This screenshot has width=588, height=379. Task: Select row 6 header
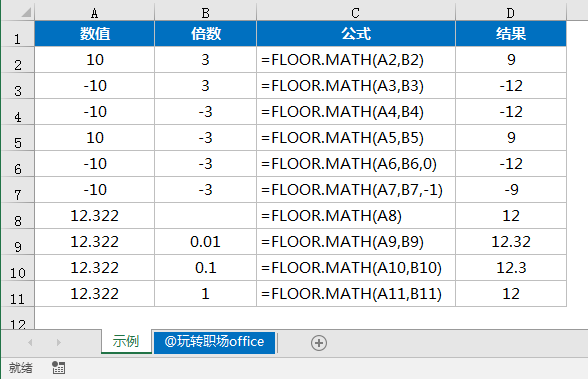pos(18,163)
